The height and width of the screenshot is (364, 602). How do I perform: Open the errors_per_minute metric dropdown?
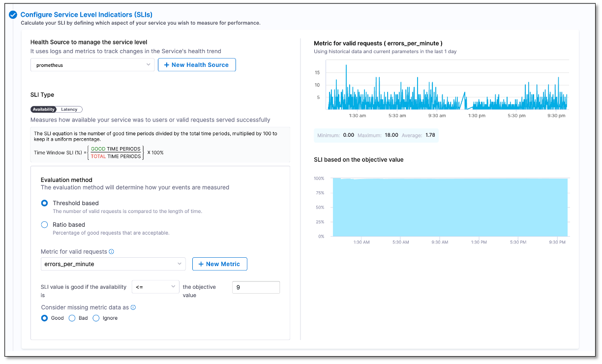(113, 264)
